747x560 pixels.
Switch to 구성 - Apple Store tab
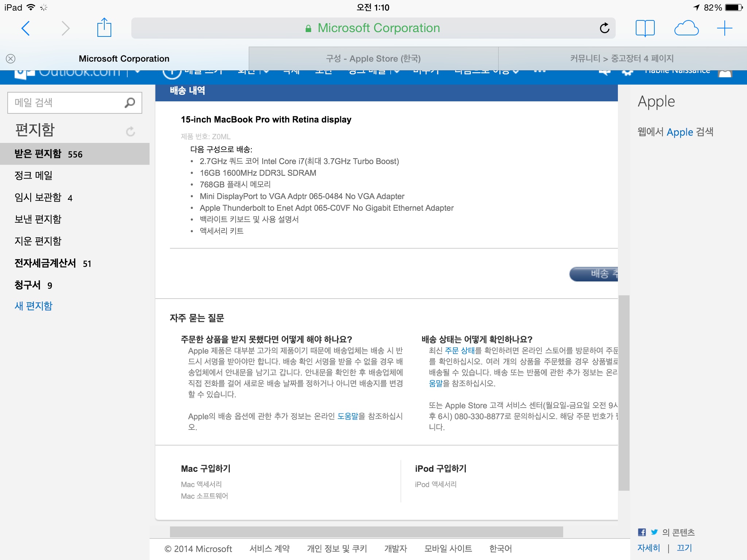373,59
